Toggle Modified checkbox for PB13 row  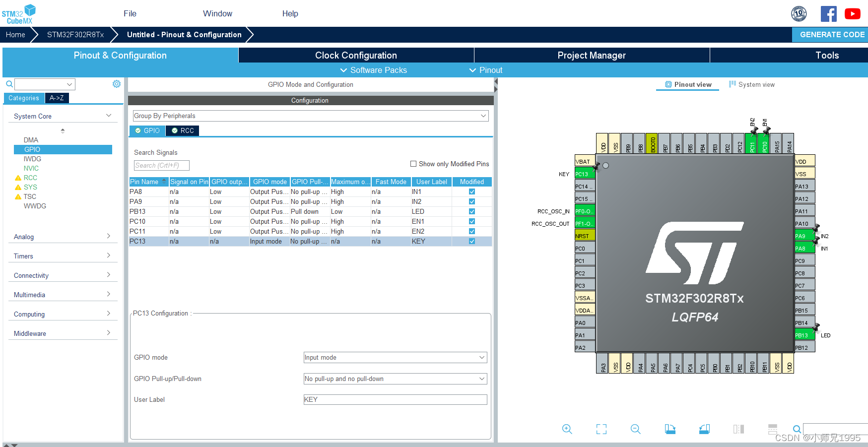point(472,211)
